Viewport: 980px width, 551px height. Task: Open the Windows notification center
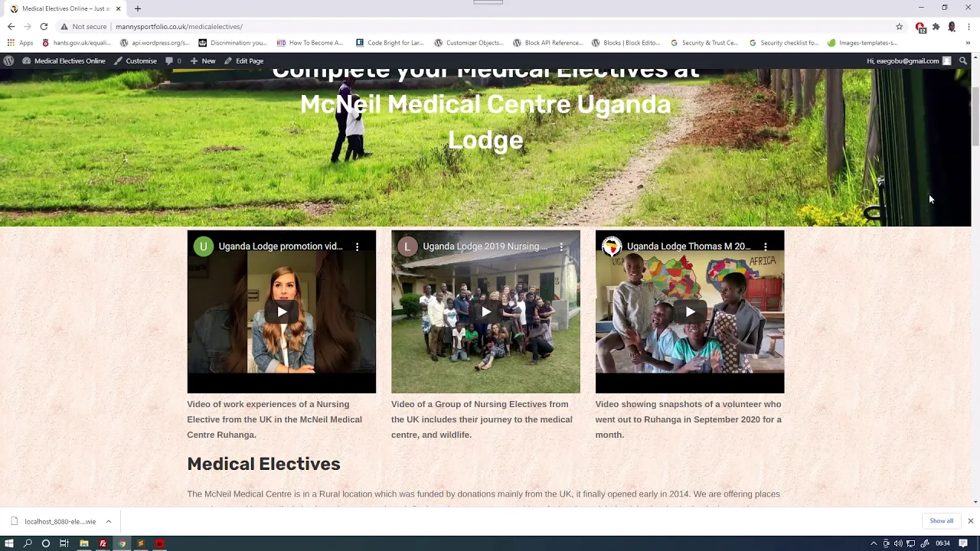click(963, 543)
